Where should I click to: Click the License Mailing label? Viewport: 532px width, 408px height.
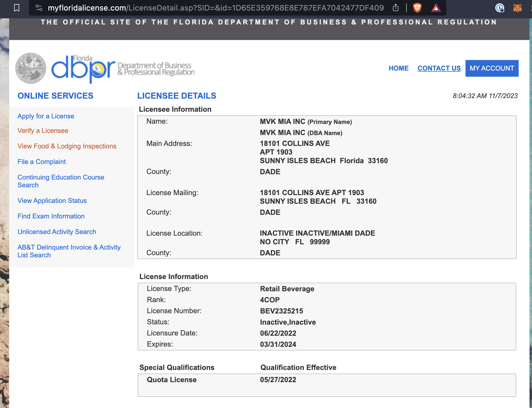pyautogui.click(x=172, y=193)
